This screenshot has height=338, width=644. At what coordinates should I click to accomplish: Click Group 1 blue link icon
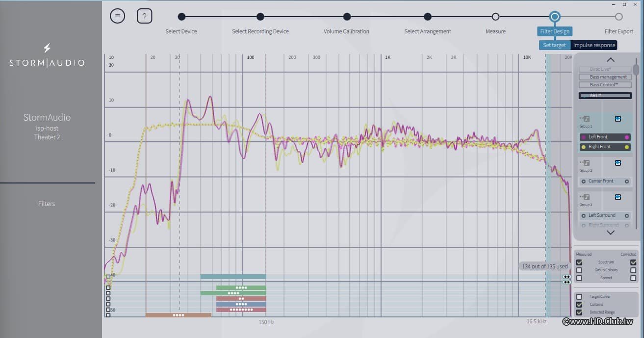coord(618,119)
